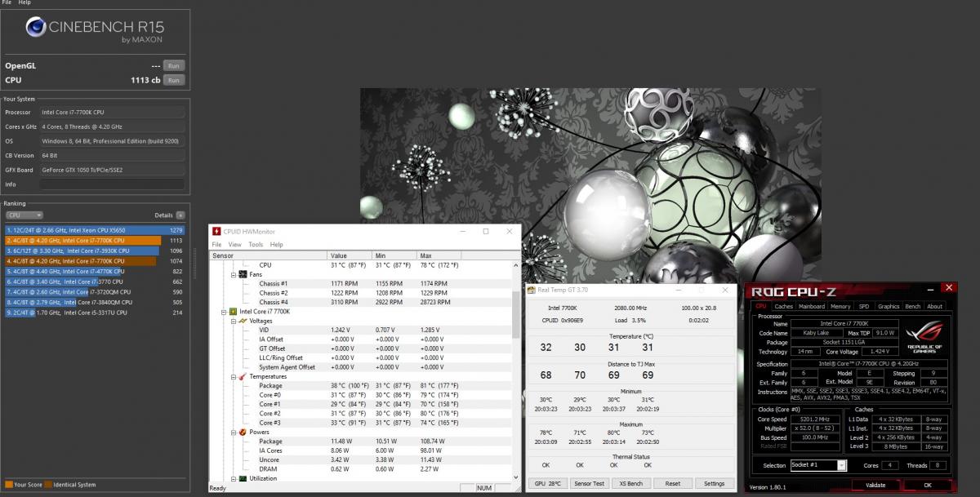Image resolution: width=980 pixels, height=497 pixels.
Task: Select the VID voltage row in HWMonitor
Action: pyautogui.click(x=361, y=330)
